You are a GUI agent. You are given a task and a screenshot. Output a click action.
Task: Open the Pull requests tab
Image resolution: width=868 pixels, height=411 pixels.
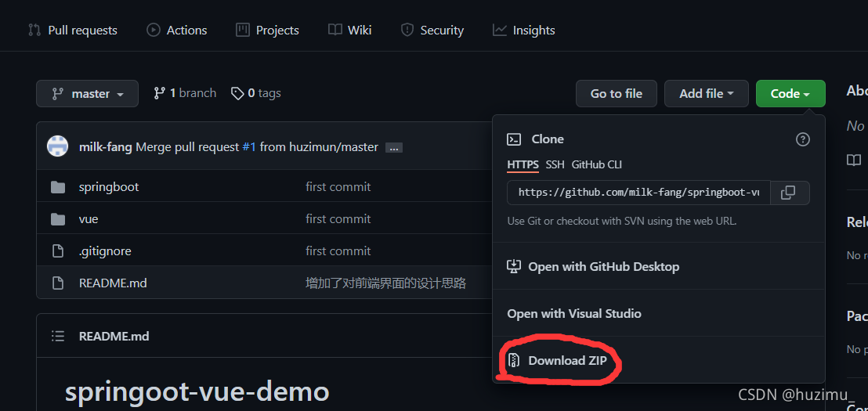tap(73, 30)
